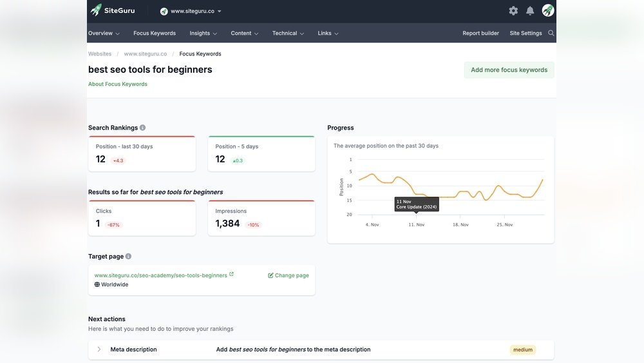Open the user avatar menu
Viewport: 644px width, 363px height.
point(548,10)
